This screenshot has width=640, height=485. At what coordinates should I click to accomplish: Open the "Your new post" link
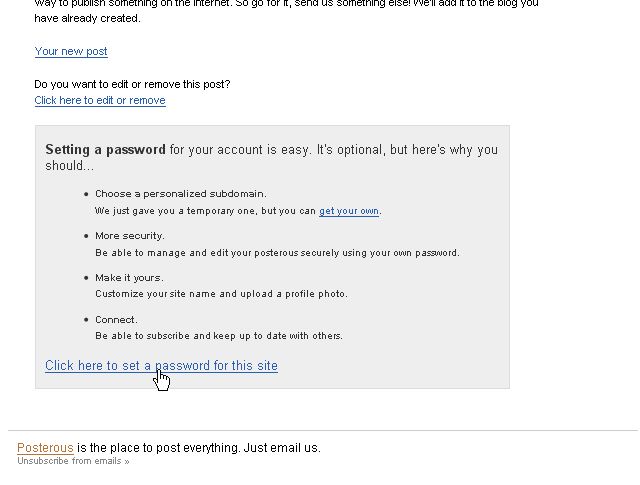tap(71, 51)
